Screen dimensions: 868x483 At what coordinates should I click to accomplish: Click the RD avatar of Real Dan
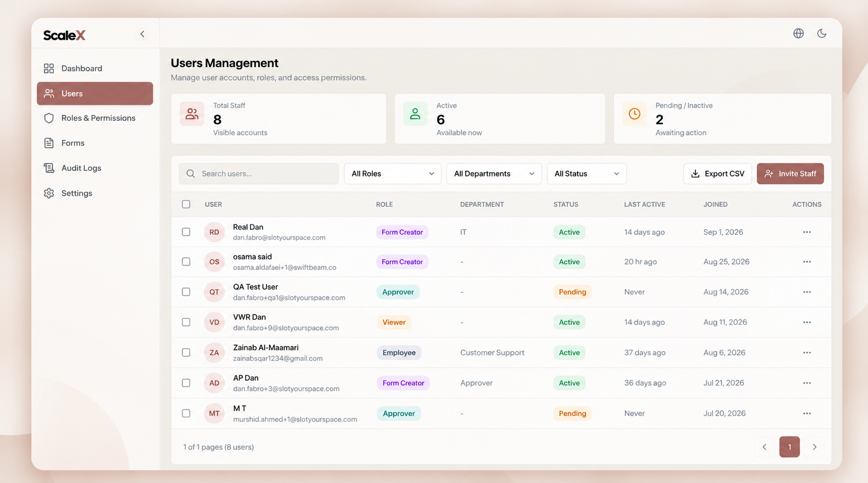214,232
